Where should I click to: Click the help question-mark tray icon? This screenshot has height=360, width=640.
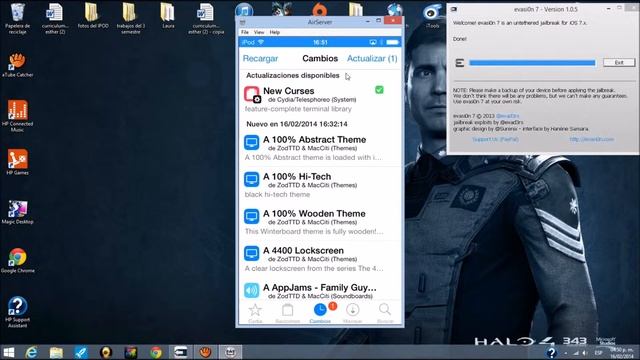click(551, 352)
